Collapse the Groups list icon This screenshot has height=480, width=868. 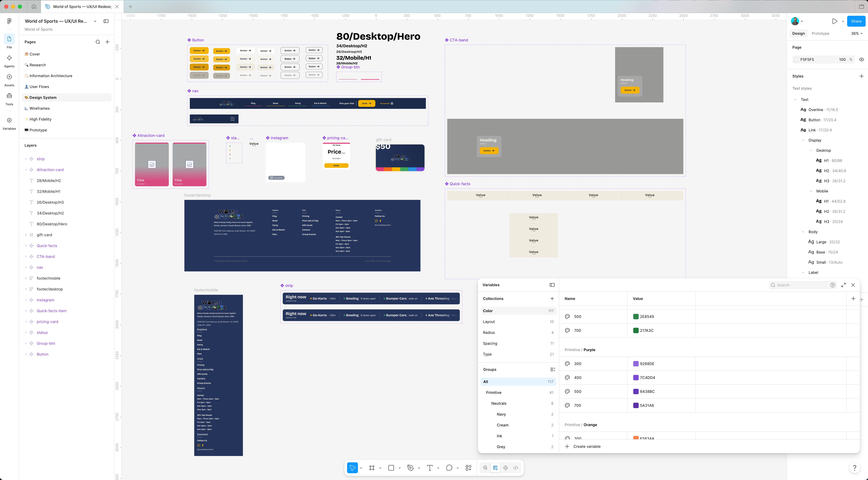pos(552,369)
